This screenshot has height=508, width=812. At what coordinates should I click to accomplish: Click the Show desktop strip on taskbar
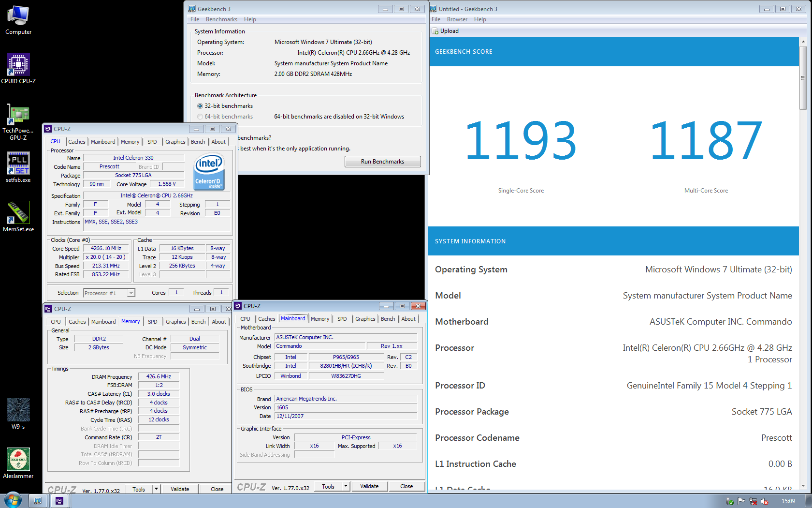pyautogui.click(x=808, y=501)
